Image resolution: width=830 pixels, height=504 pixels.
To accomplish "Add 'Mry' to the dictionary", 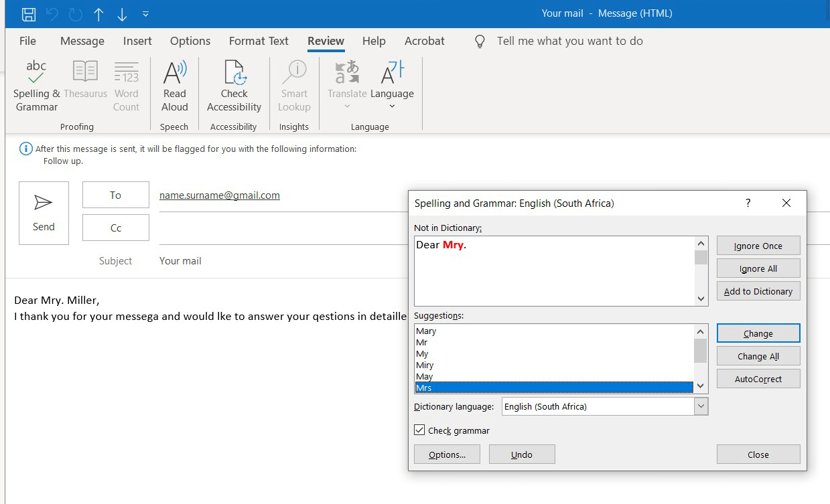I will click(x=758, y=291).
